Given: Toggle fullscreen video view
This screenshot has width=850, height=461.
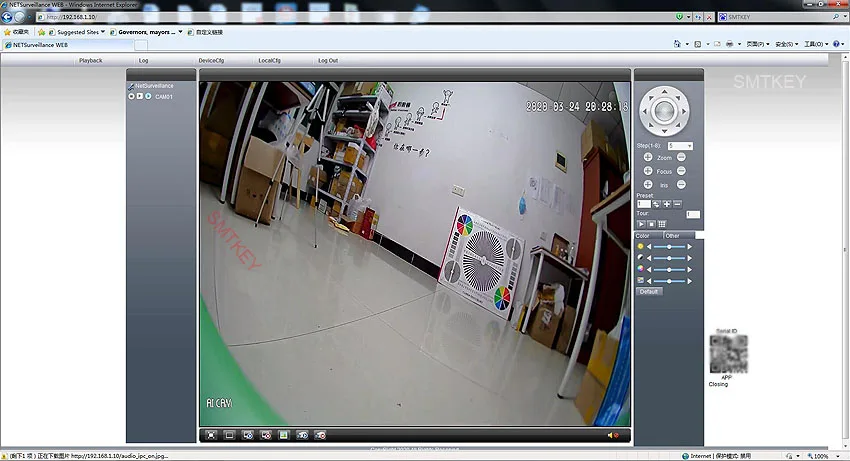Looking at the screenshot, I should click(x=211, y=435).
